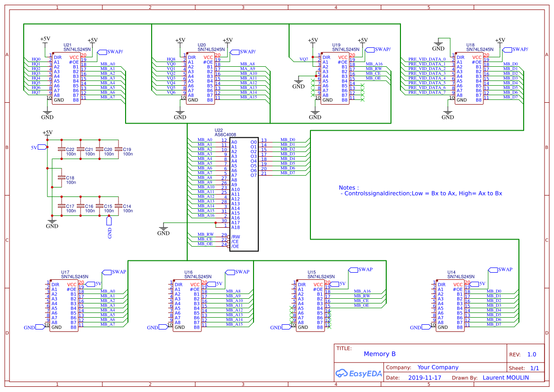Click the "Laurent MOULIN" drawn-by name
The width and height of the screenshot is (554, 392).
[x=505, y=378]
